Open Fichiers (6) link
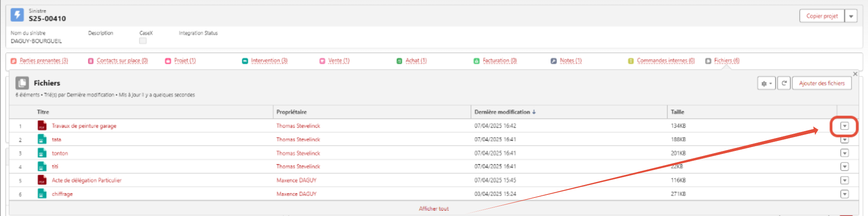 [727, 61]
